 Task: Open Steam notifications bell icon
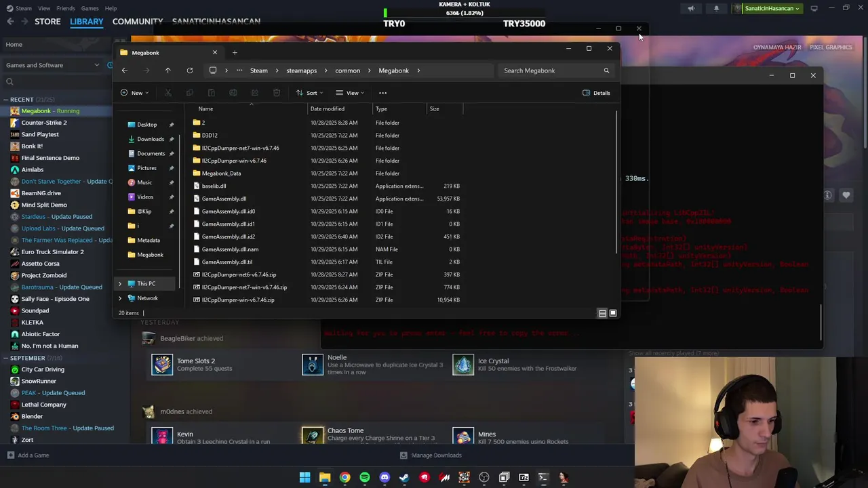tap(716, 9)
